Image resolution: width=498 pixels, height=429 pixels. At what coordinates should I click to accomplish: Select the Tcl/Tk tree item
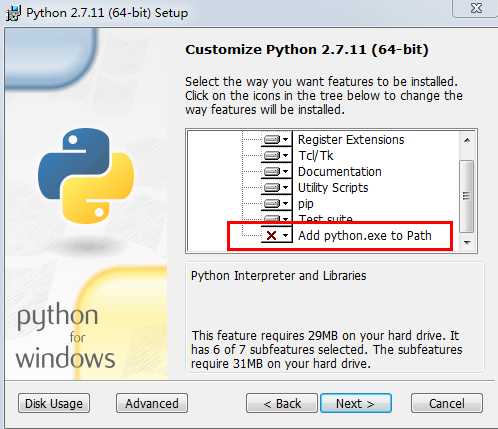pos(316,156)
